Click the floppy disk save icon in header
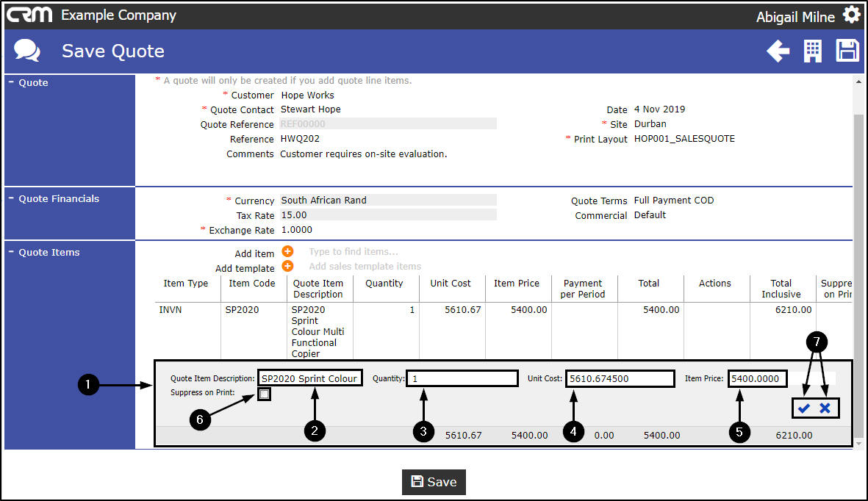This screenshot has height=501, width=868. 847,51
